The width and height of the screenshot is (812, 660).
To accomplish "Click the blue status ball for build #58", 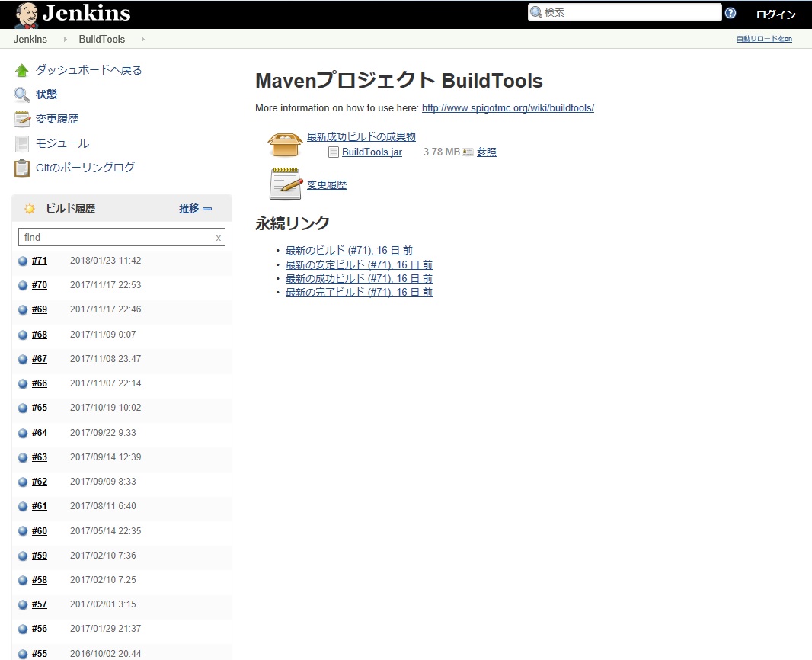I will (23, 580).
